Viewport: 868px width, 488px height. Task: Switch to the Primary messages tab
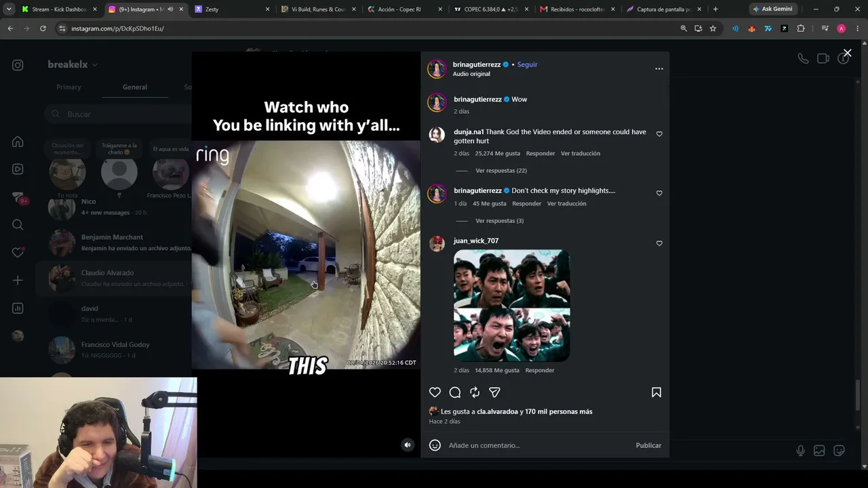click(68, 87)
